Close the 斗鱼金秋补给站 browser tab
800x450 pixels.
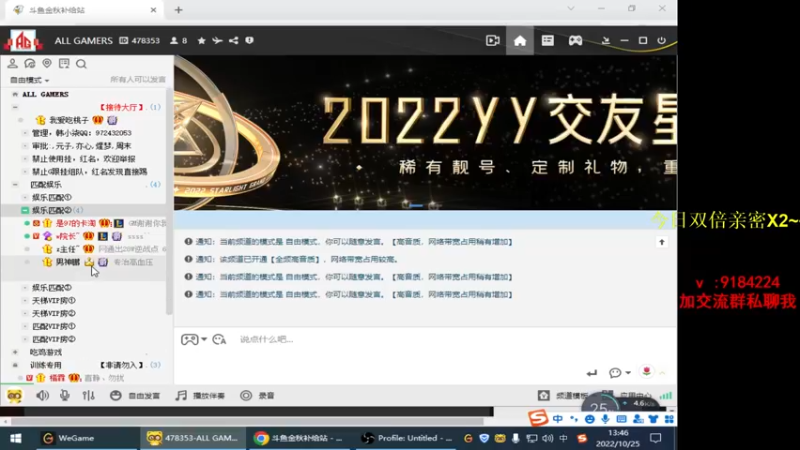[x=153, y=10]
